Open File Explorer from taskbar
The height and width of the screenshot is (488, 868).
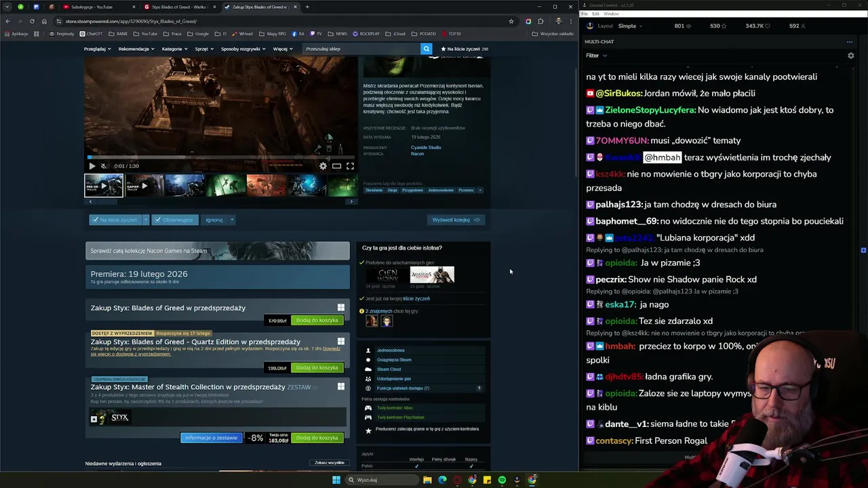coord(427,480)
